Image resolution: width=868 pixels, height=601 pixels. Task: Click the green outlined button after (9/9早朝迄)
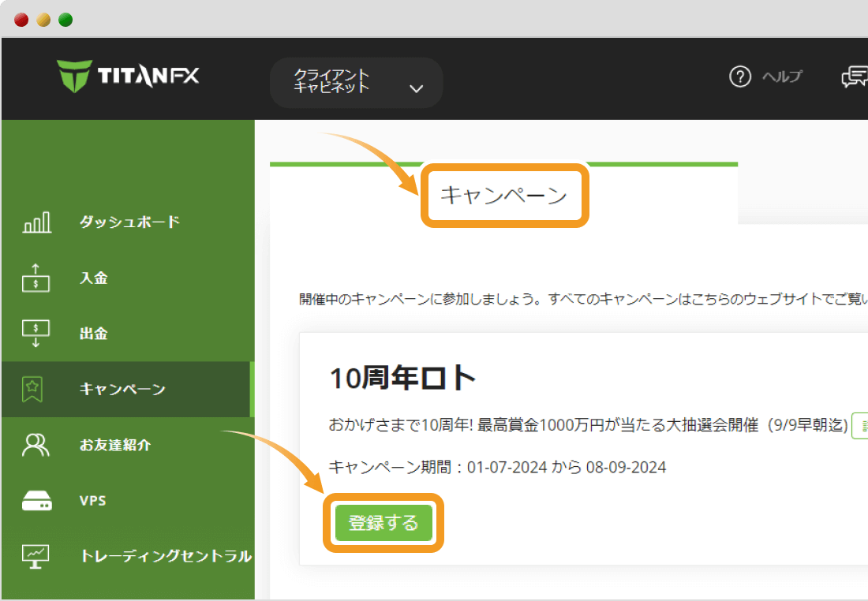859,426
